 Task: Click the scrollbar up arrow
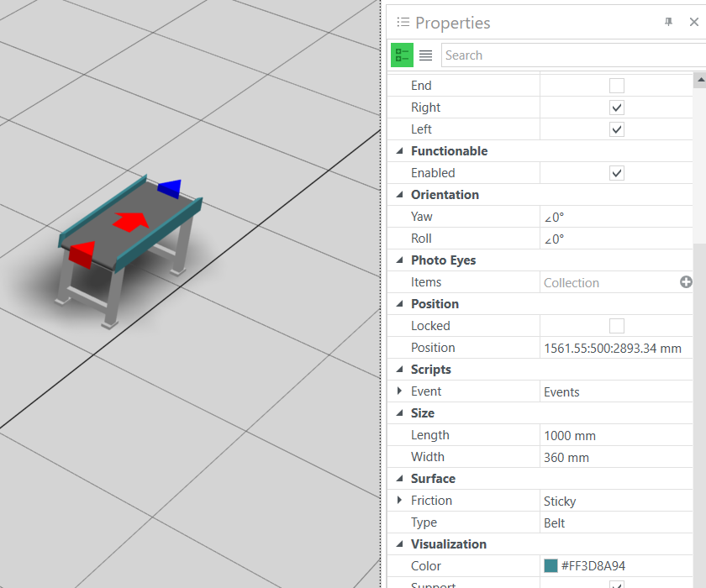pyautogui.click(x=700, y=80)
